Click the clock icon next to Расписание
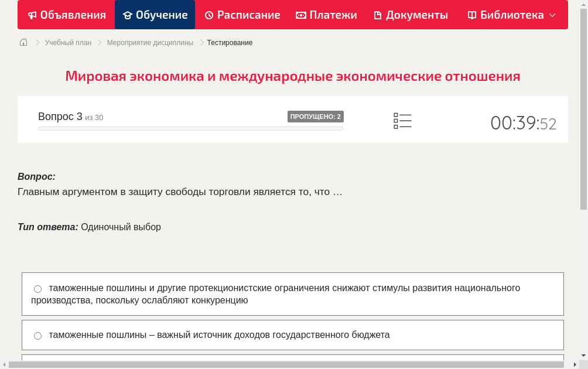 pyautogui.click(x=208, y=15)
